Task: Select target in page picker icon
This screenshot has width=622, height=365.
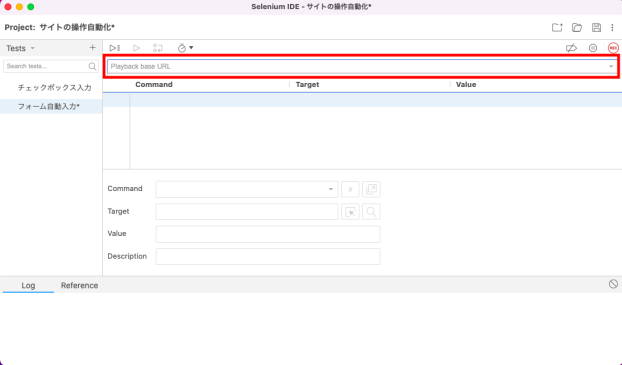Action: coord(350,212)
